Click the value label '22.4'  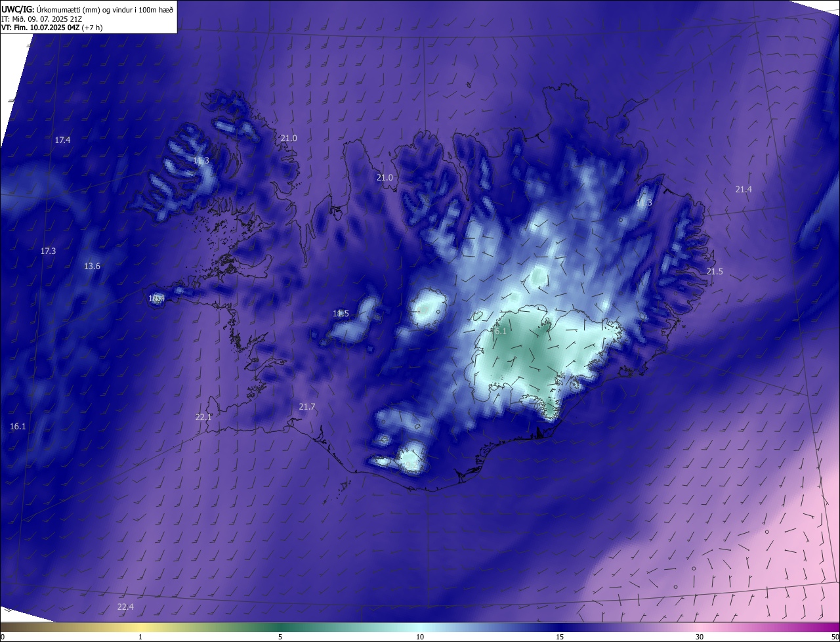125,607
